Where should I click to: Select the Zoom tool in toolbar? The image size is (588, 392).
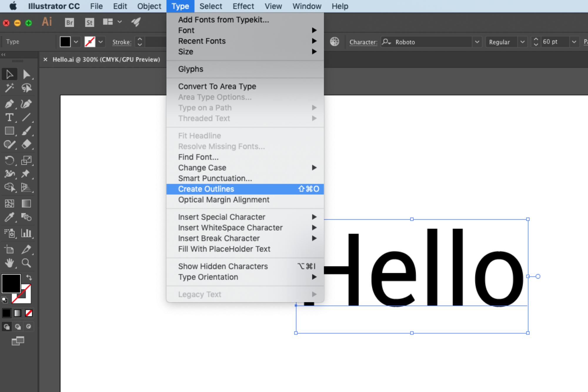[x=26, y=261]
